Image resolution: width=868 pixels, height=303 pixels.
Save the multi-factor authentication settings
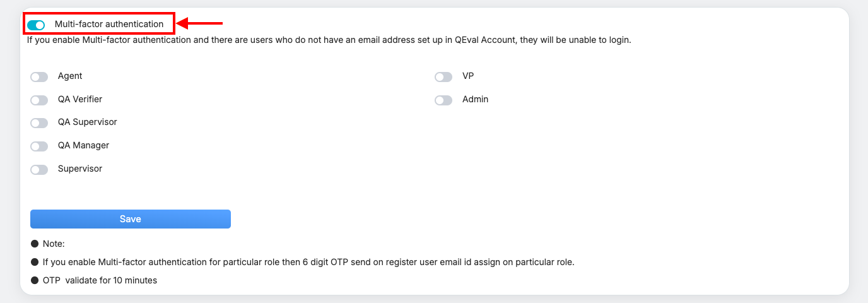tap(130, 219)
